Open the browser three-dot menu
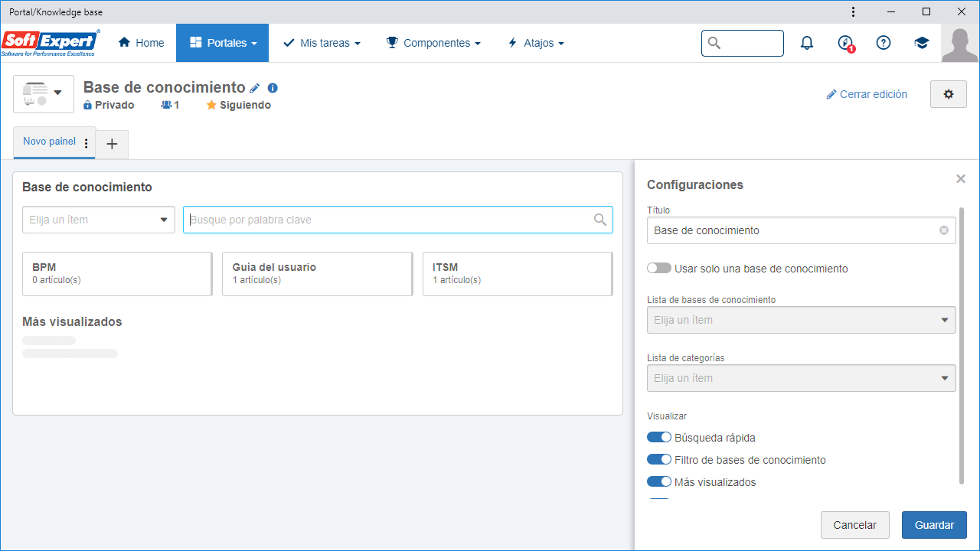980x551 pixels. [x=854, y=12]
